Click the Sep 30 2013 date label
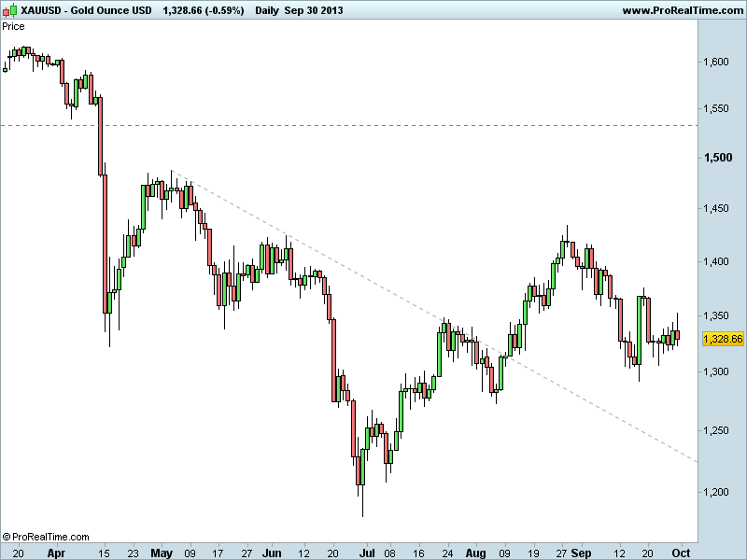The width and height of the screenshot is (747, 560). [x=314, y=10]
